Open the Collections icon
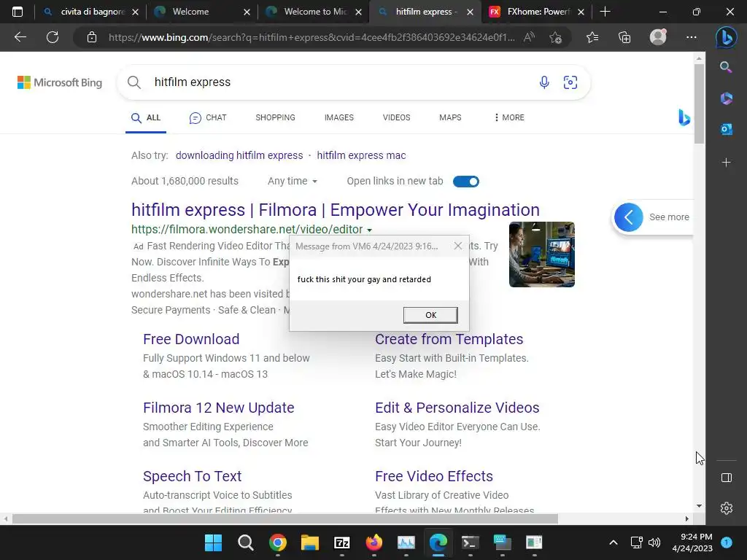Screen dimensions: 747x560 click(624, 37)
